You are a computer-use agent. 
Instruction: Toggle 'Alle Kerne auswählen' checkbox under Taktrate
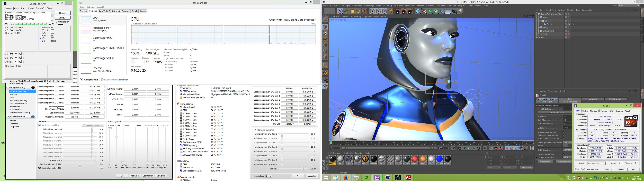(40, 125)
